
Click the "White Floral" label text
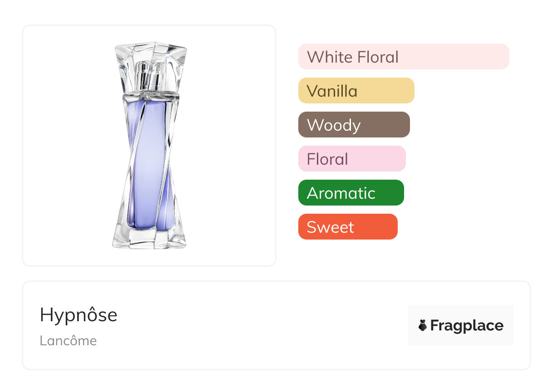pos(353,57)
